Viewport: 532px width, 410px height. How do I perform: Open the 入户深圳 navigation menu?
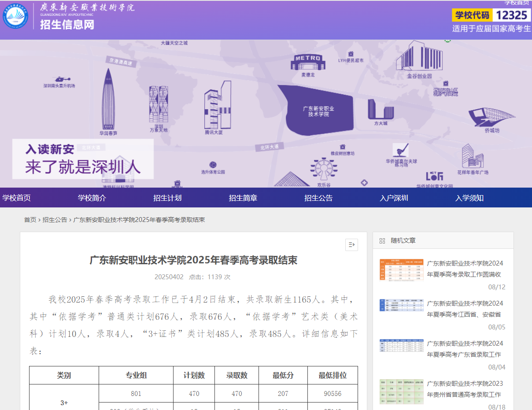pyautogui.click(x=394, y=197)
